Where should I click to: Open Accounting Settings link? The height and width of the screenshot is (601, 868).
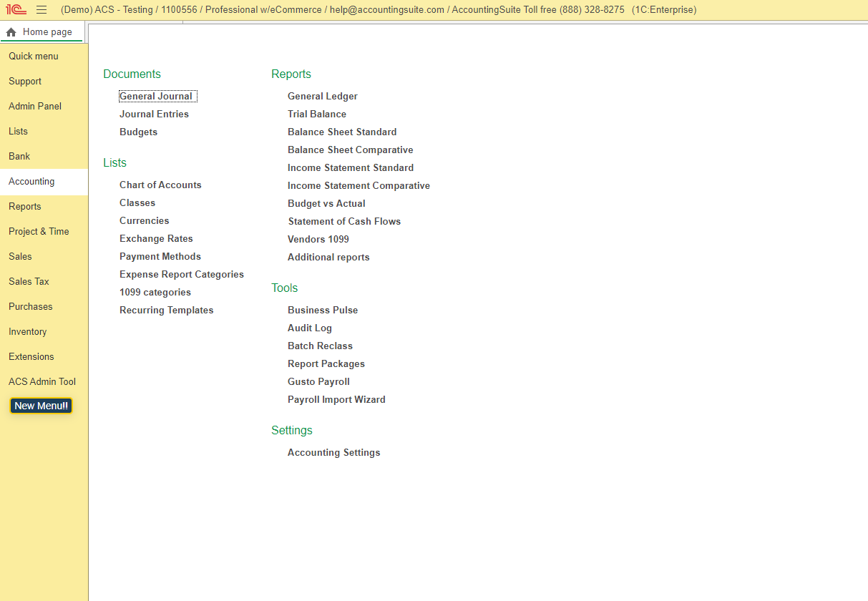pyautogui.click(x=334, y=453)
